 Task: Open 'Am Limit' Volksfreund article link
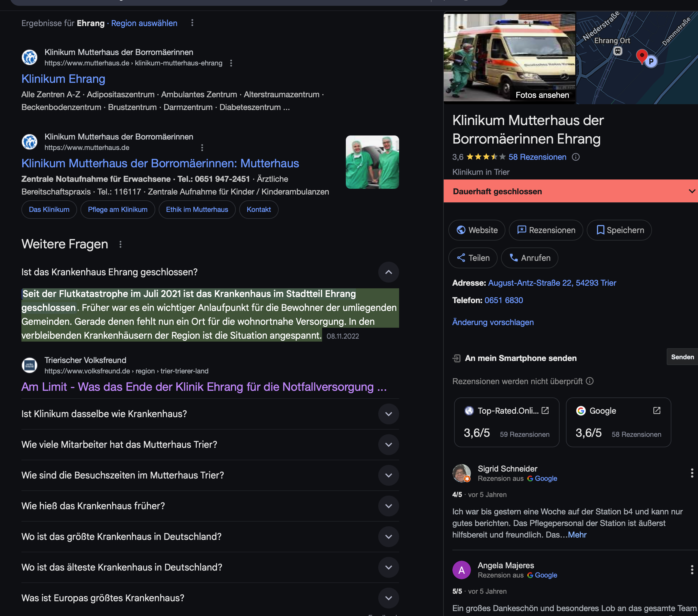coord(204,387)
